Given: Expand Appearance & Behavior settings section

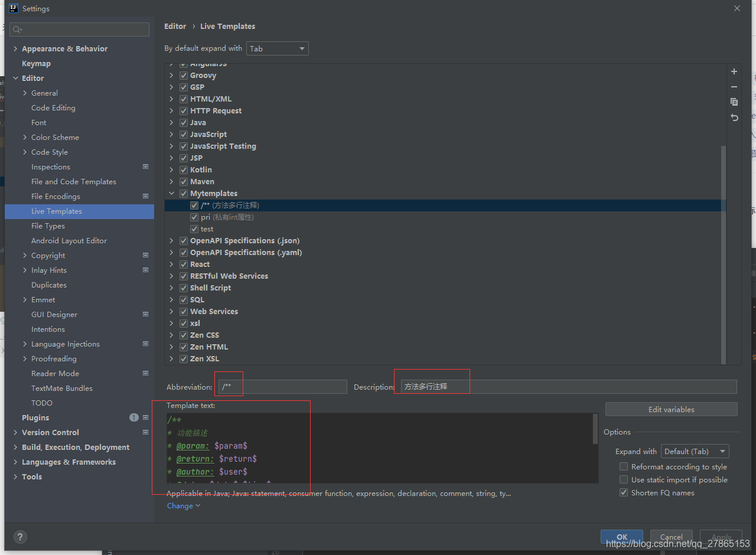Looking at the screenshot, I should (x=15, y=48).
